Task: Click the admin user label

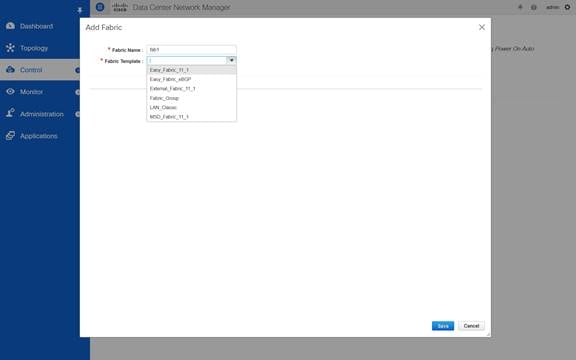Action: [x=552, y=7]
